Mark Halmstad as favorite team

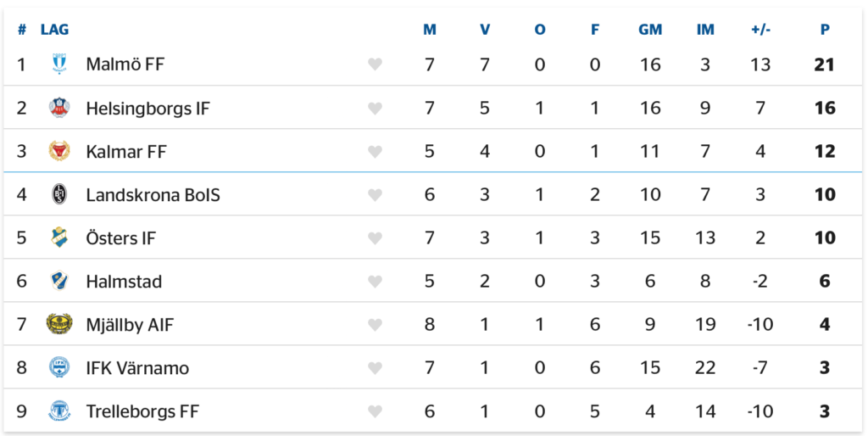376,281
